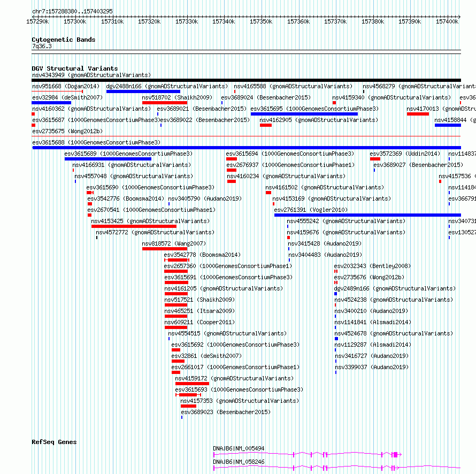Viewport: 476px width, 474px height.
Task: Open the DNAJB6|NM_005494 gene label
Action: pos(239,448)
